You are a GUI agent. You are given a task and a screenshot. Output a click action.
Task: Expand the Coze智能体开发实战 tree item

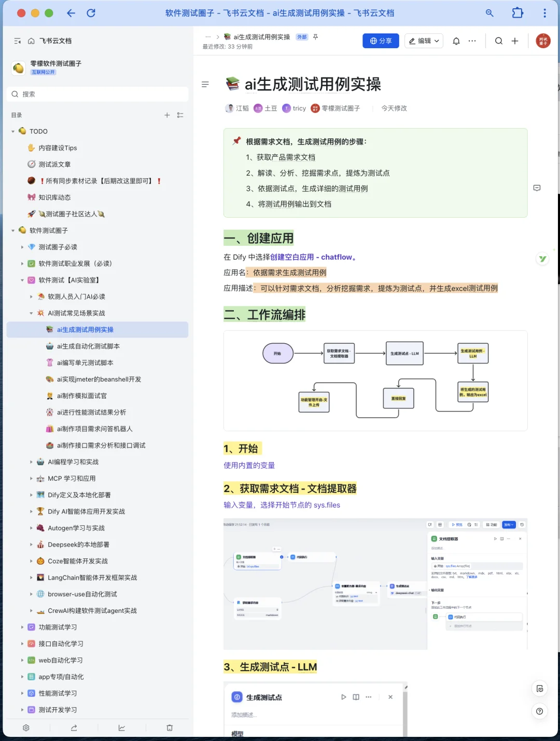(x=31, y=561)
